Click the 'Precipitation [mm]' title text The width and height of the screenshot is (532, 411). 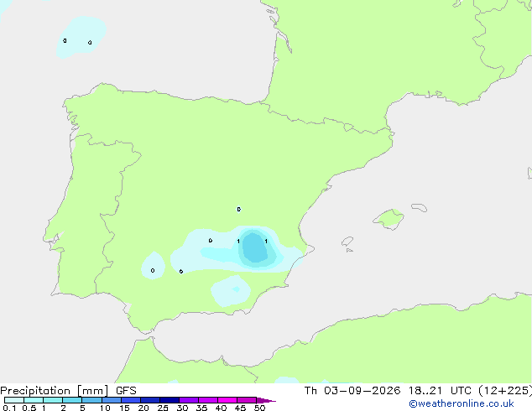(55, 391)
